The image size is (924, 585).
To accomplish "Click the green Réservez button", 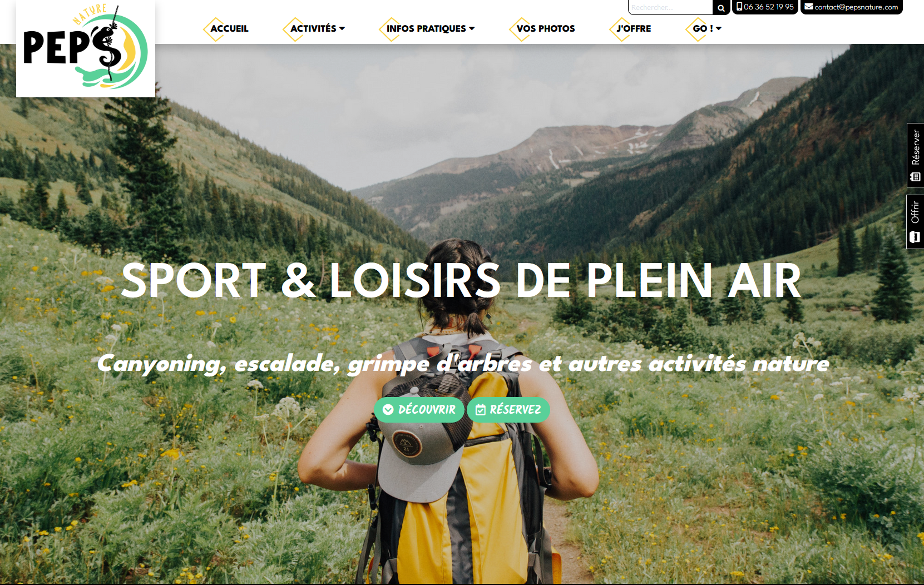I will tap(508, 410).
